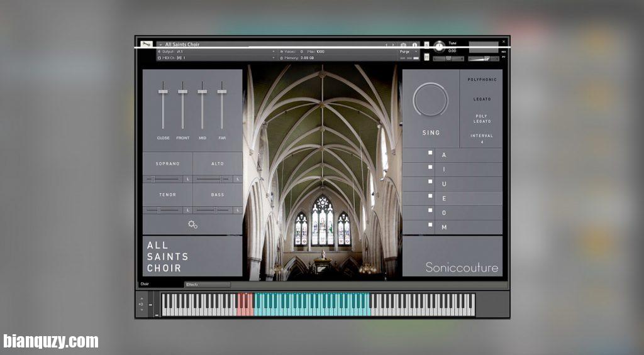The height and width of the screenshot is (355, 644).
Task: Enable the O vowel checkbox
Action: point(430,210)
